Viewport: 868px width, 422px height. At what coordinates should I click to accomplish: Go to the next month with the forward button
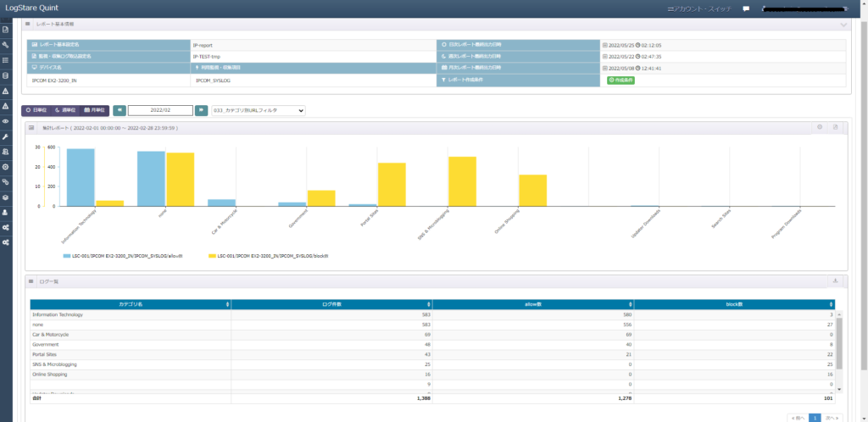click(x=202, y=111)
